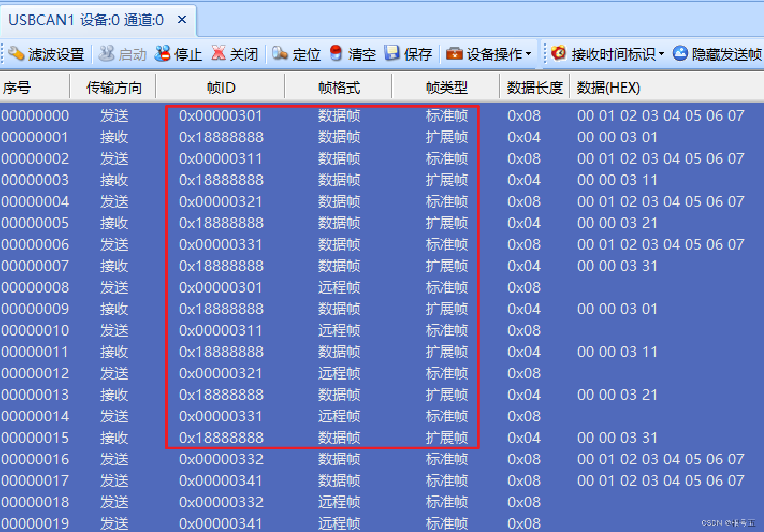Click the 帧ID column header

tap(221, 88)
